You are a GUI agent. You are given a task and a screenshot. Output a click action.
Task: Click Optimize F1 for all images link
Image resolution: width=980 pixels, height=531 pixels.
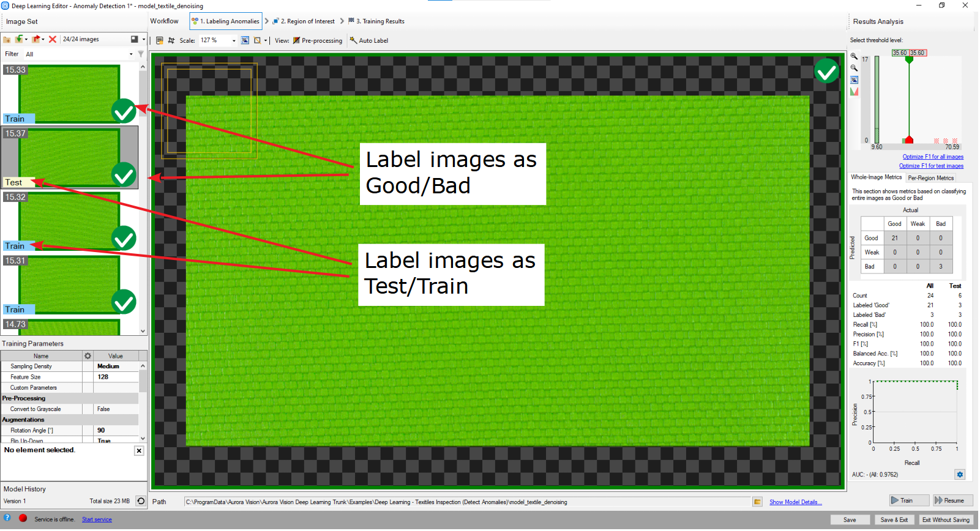click(932, 157)
